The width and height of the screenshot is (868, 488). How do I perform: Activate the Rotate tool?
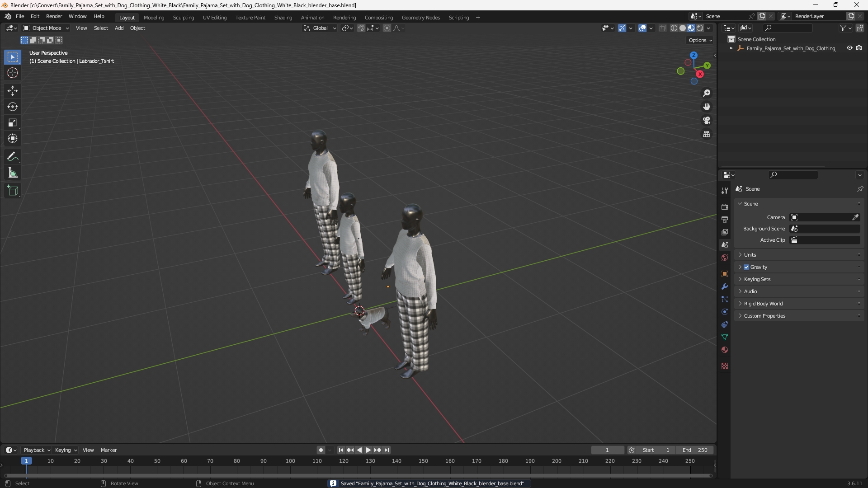13,107
